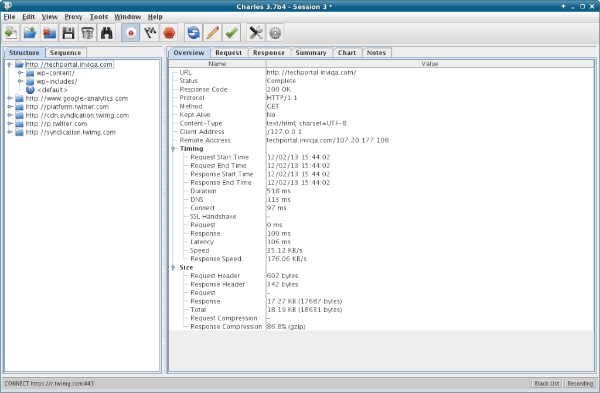Toggle Recording status in the status bar
The height and width of the screenshot is (393, 600).
tap(580, 383)
